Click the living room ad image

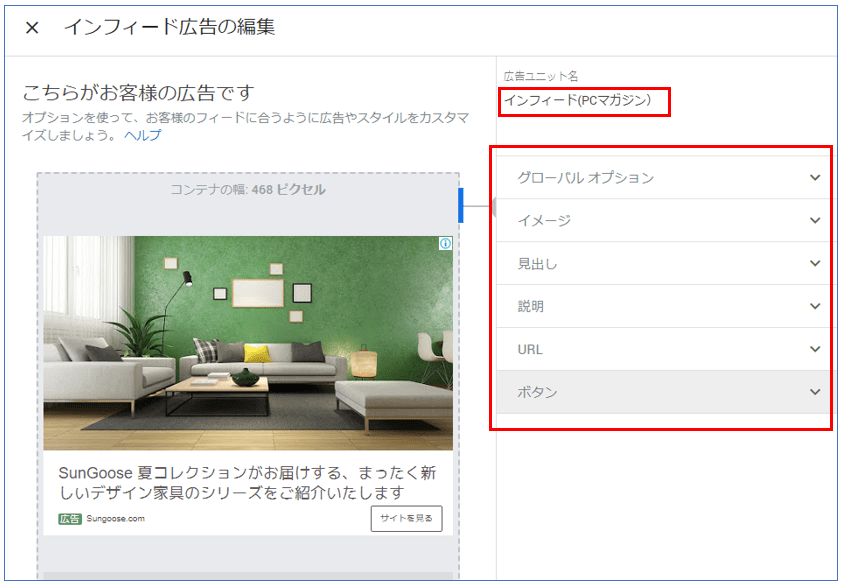[x=248, y=343]
